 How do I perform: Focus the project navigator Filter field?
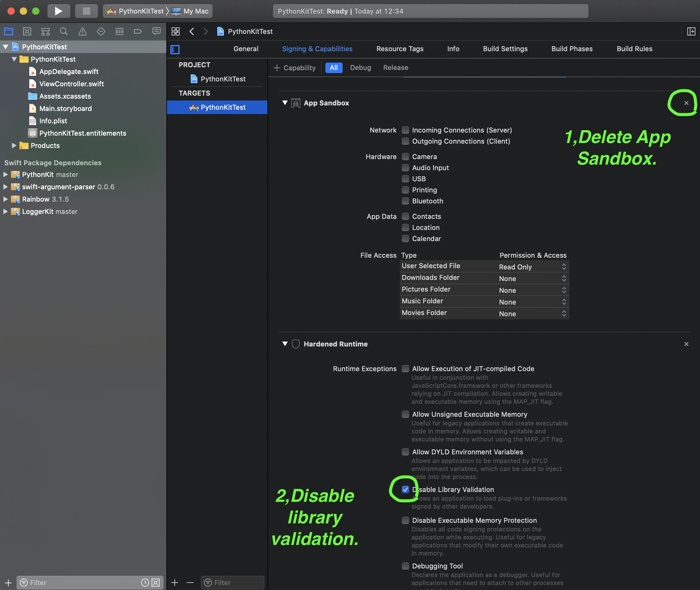pos(90,583)
